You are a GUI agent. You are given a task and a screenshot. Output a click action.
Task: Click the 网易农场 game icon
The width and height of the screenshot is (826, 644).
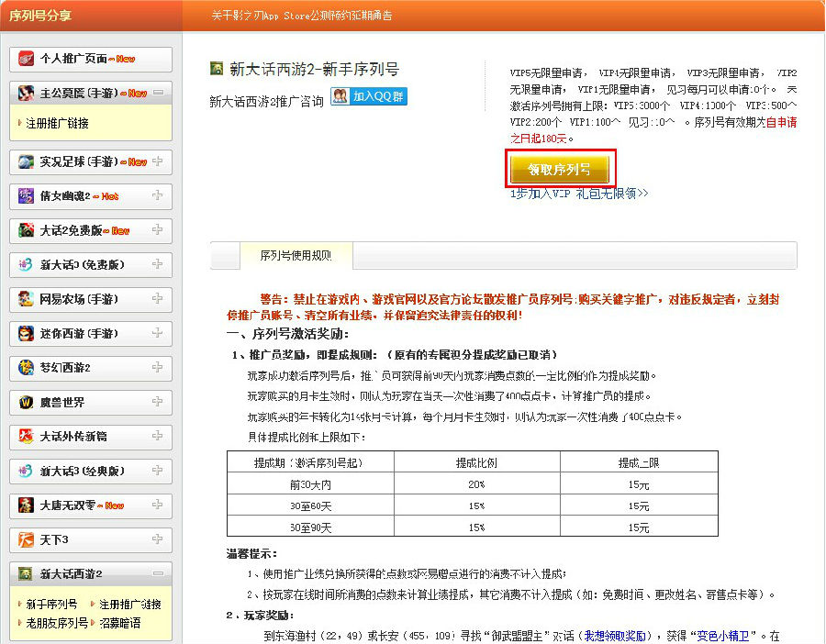pyautogui.click(x=26, y=299)
